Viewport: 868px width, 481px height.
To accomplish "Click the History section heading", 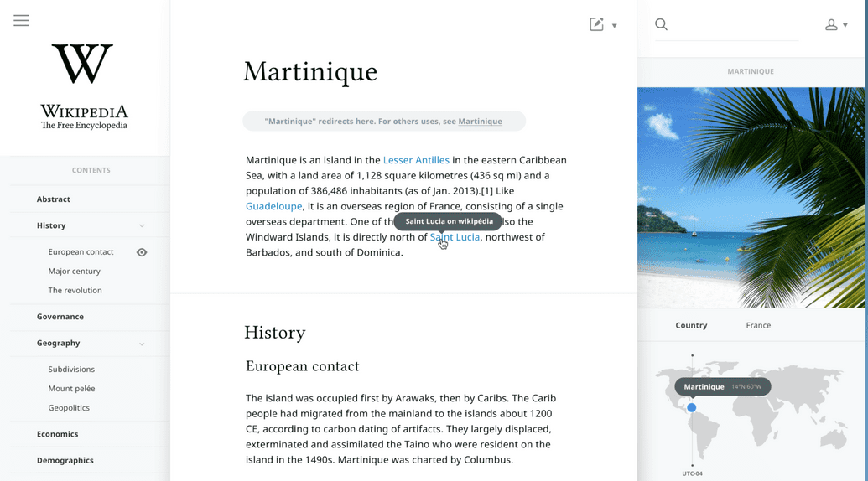I will [275, 333].
